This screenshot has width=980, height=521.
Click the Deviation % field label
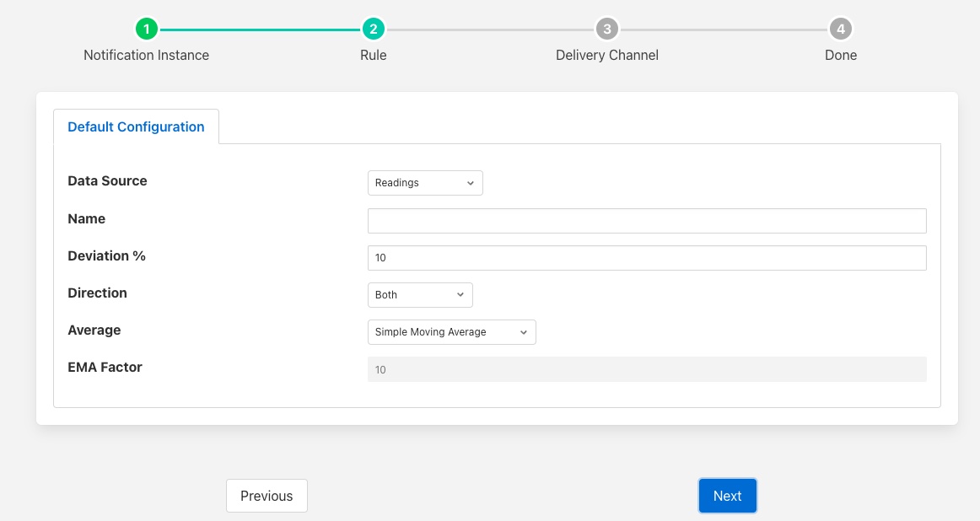tap(106, 255)
